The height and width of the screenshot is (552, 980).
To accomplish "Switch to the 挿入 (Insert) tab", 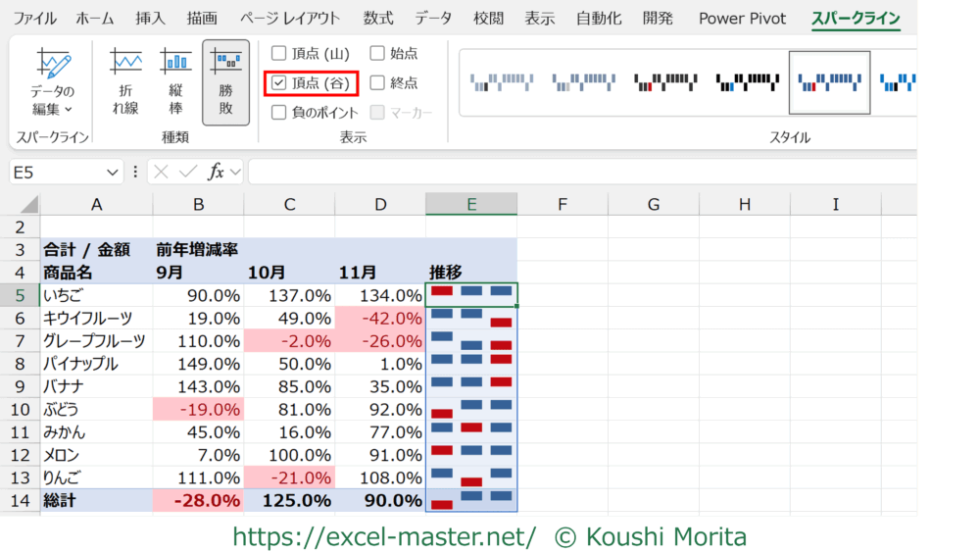I will click(x=150, y=19).
